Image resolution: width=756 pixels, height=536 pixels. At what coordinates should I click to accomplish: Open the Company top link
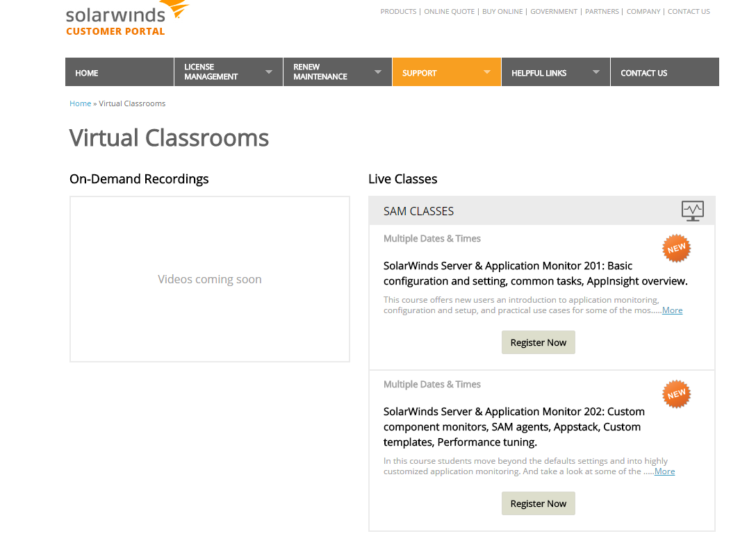click(643, 12)
